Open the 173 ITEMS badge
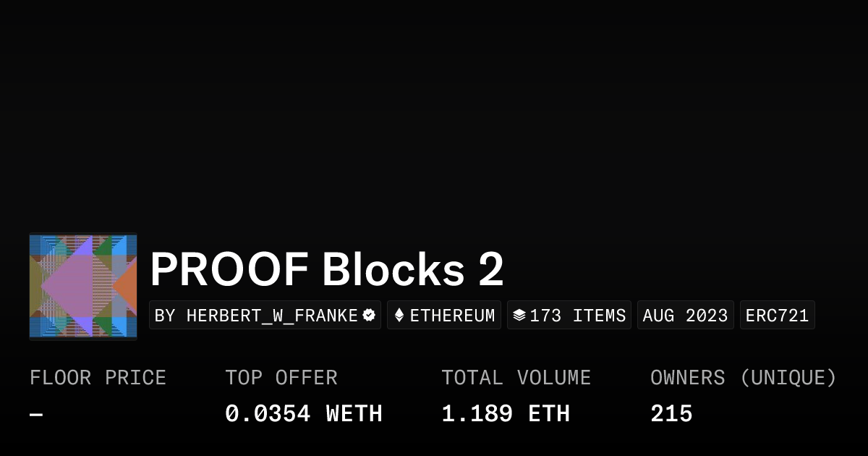 [x=569, y=315]
